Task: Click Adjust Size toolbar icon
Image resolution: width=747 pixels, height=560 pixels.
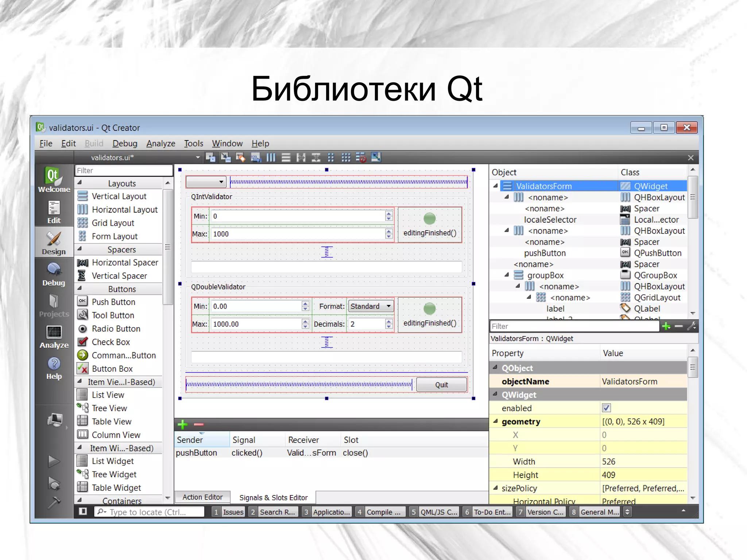Action: coord(376,158)
